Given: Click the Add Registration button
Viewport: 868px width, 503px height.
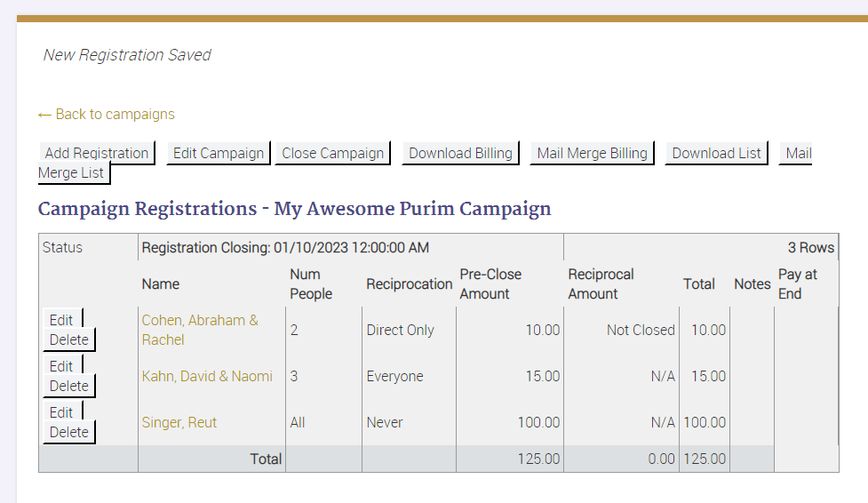Looking at the screenshot, I should 97,153.
